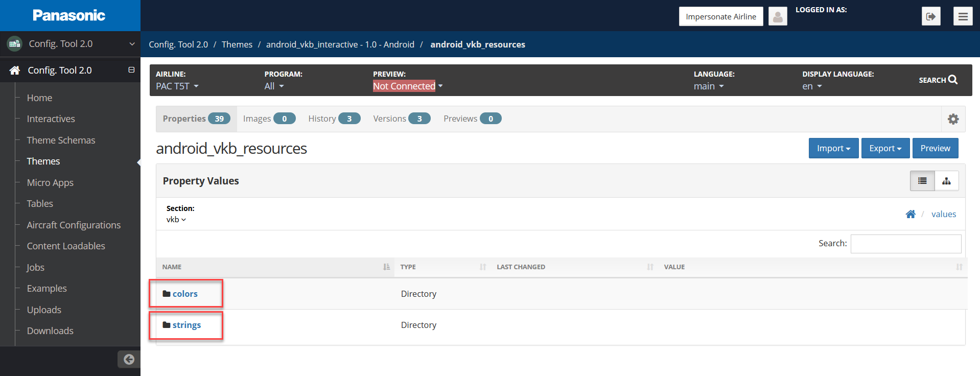The height and width of the screenshot is (376, 980).
Task: Click the Config. Tool 2.0 app icon
Action: point(14,44)
